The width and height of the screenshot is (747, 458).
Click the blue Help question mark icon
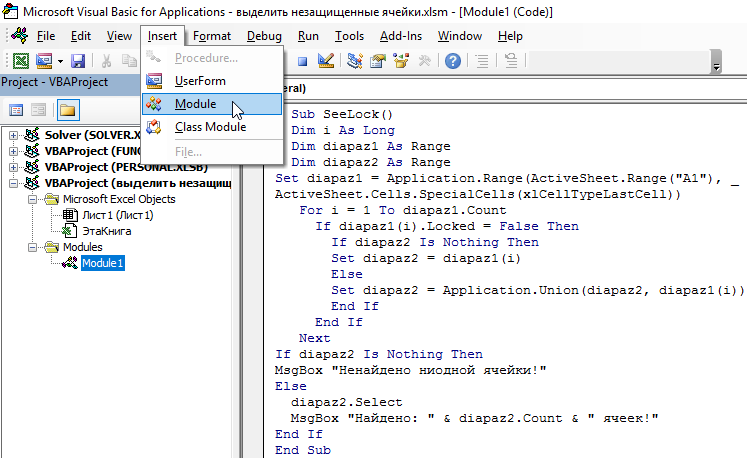453,61
